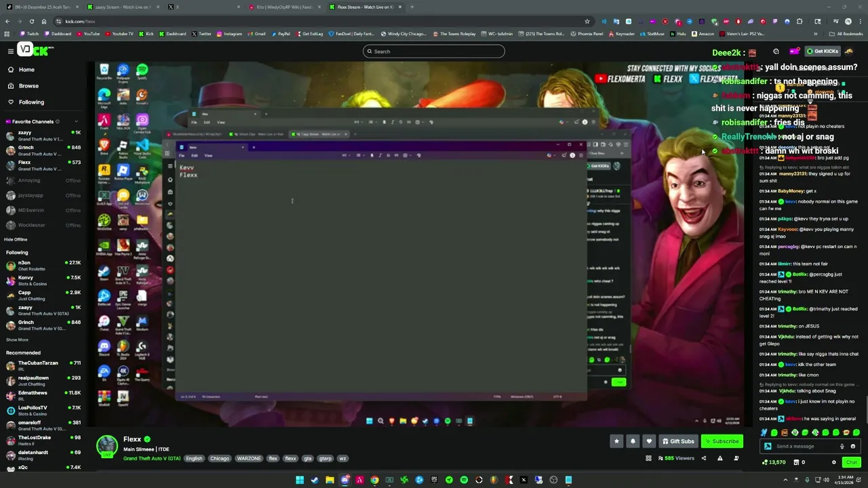
Task: Open Home in Kick sidebar
Action: click(x=26, y=70)
